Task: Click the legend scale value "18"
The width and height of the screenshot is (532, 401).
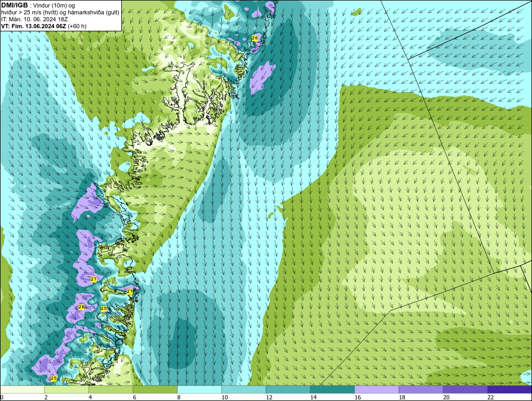Action: coord(402,397)
